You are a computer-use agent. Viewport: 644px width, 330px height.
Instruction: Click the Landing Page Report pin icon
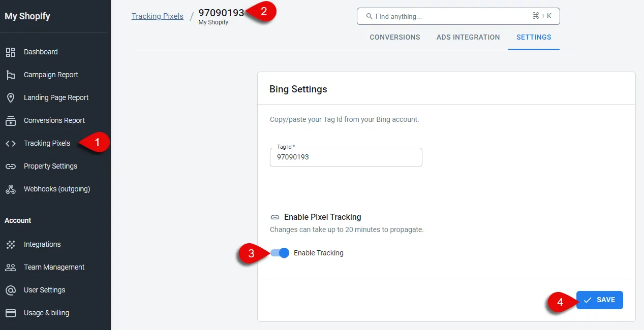[11, 97]
